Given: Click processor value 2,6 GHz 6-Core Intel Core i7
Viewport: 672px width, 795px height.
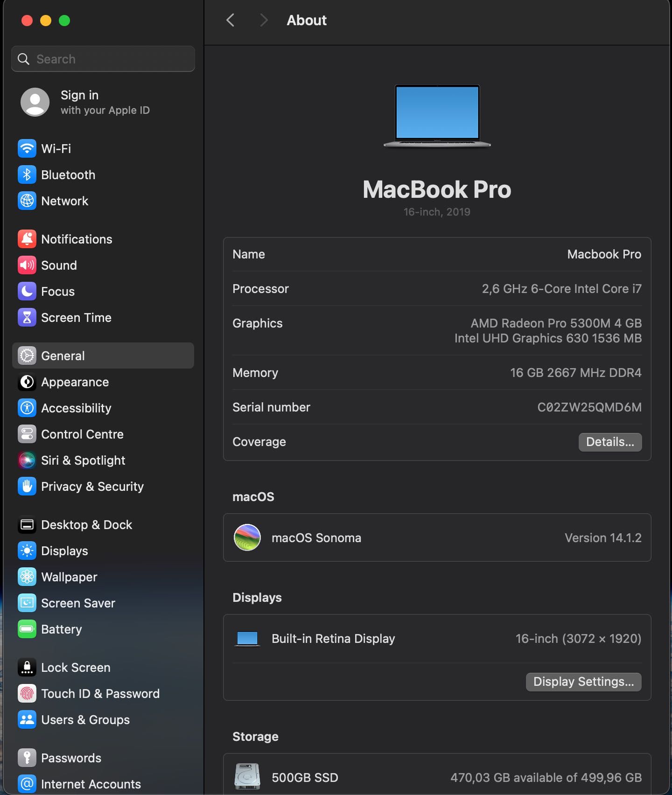Looking at the screenshot, I should [561, 289].
